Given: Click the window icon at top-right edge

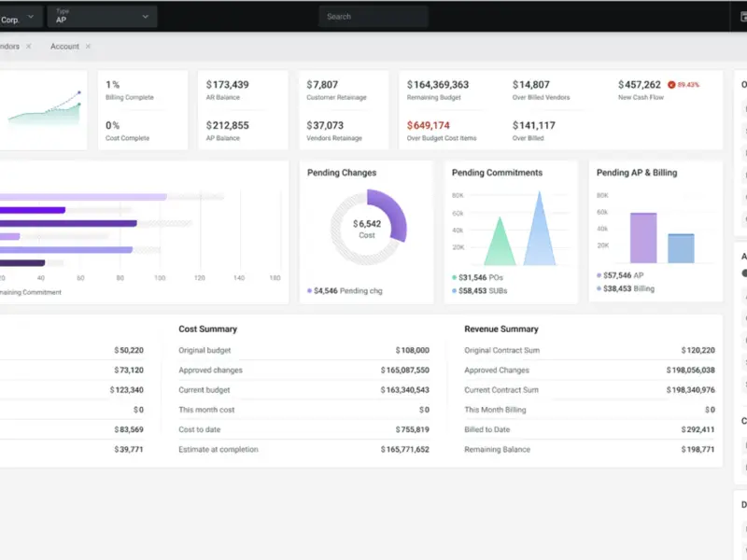Looking at the screenshot, I should 743,17.
